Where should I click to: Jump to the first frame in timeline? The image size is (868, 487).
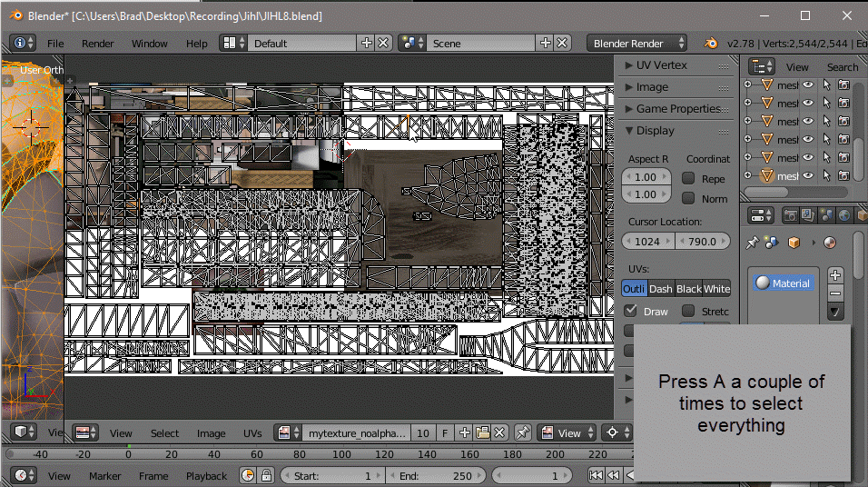pos(596,475)
